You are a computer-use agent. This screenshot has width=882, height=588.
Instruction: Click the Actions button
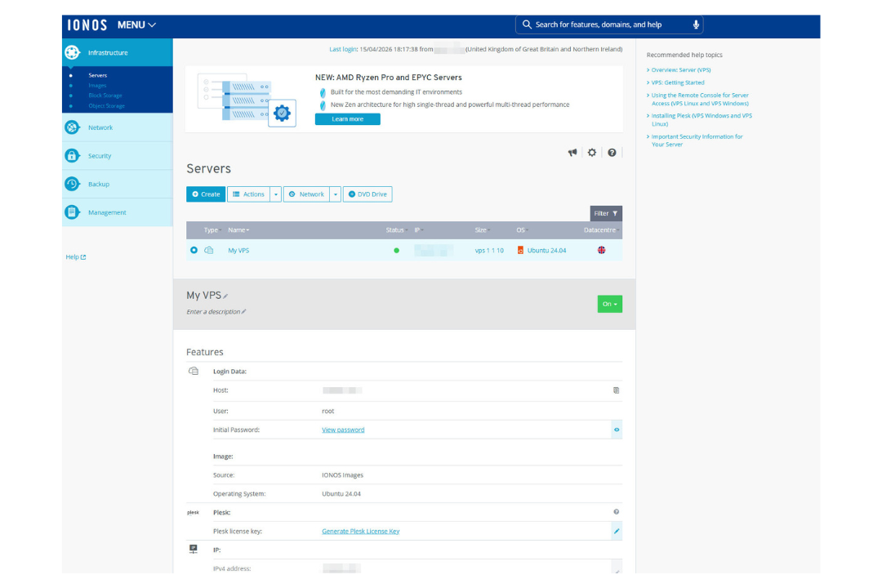coord(248,194)
